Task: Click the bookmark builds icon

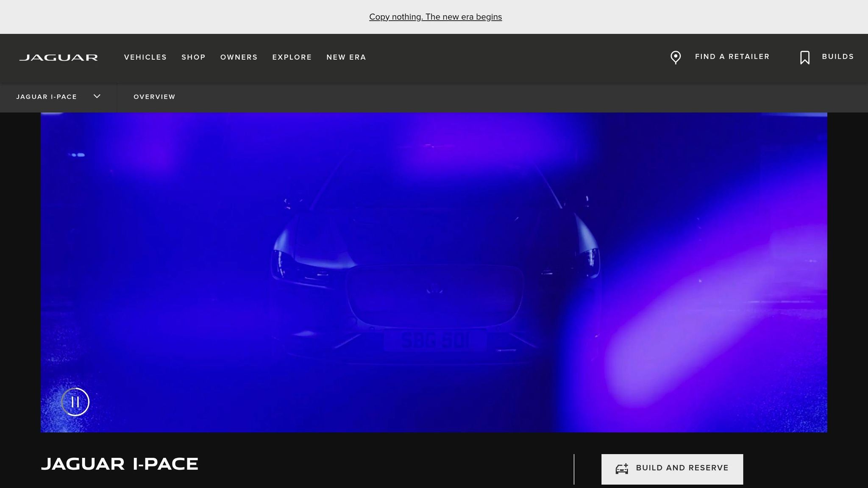Action: pyautogui.click(x=804, y=58)
